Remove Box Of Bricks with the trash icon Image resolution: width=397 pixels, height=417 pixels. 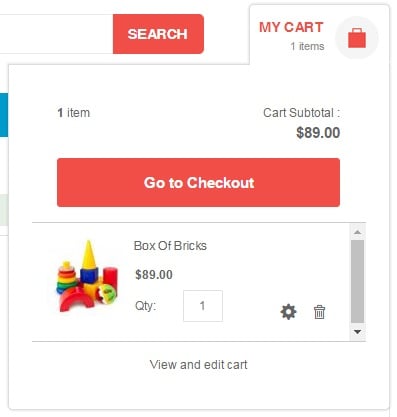(319, 312)
